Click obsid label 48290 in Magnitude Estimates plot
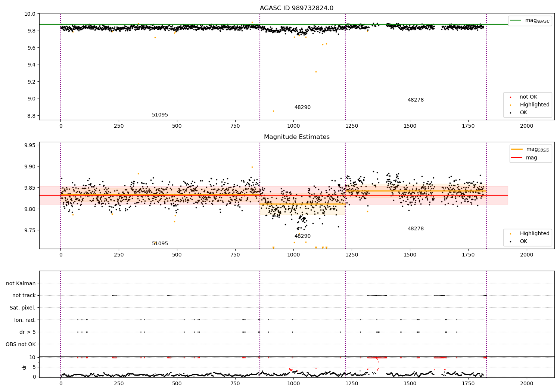The height and width of the screenshot is (392, 560). 302,236
